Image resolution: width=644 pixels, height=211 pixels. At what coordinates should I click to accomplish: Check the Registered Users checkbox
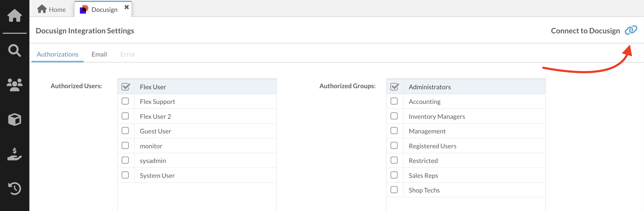(394, 145)
